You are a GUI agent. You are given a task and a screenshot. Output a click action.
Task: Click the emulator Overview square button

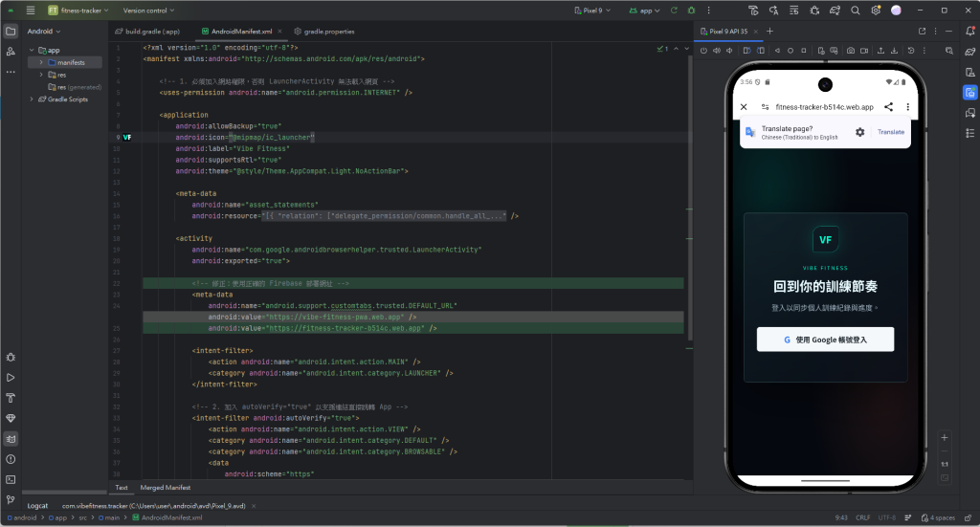pos(804,51)
